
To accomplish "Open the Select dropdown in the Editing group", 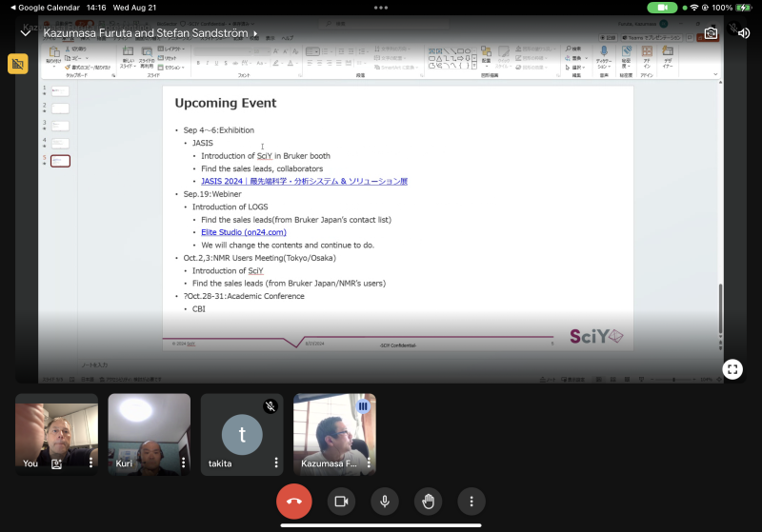I will point(575,68).
